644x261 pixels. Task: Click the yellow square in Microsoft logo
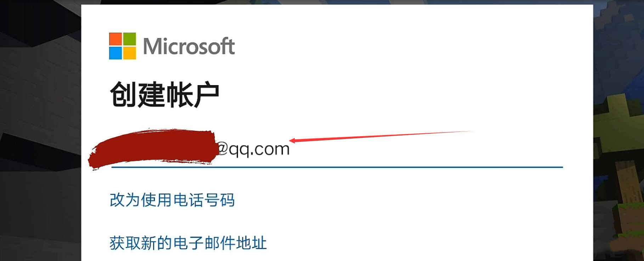point(129,53)
